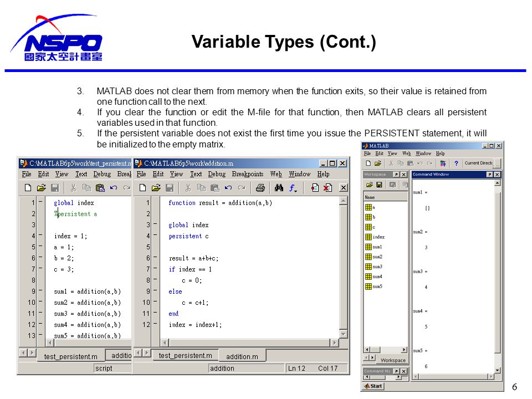This screenshot has height=399, width=532.
Task: Click Save icon in test_persistent editor
Action: (55, 188)
